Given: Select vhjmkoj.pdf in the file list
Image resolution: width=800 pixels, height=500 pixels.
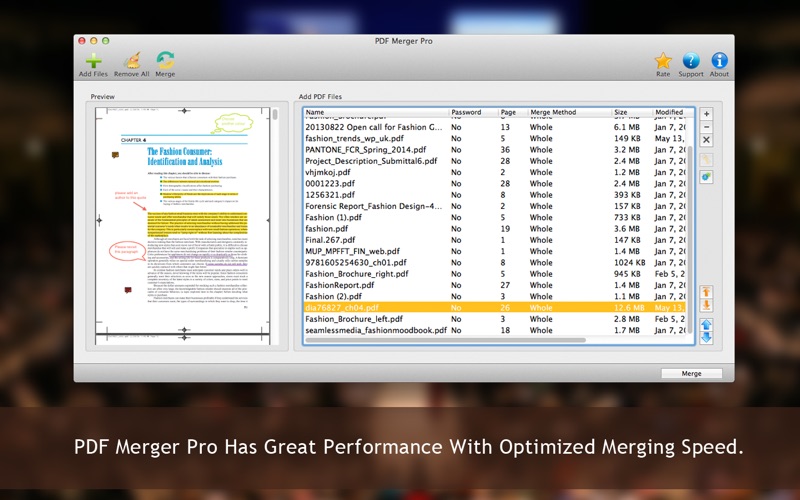Looking at the screenshot, I should (x=495, y=172).
